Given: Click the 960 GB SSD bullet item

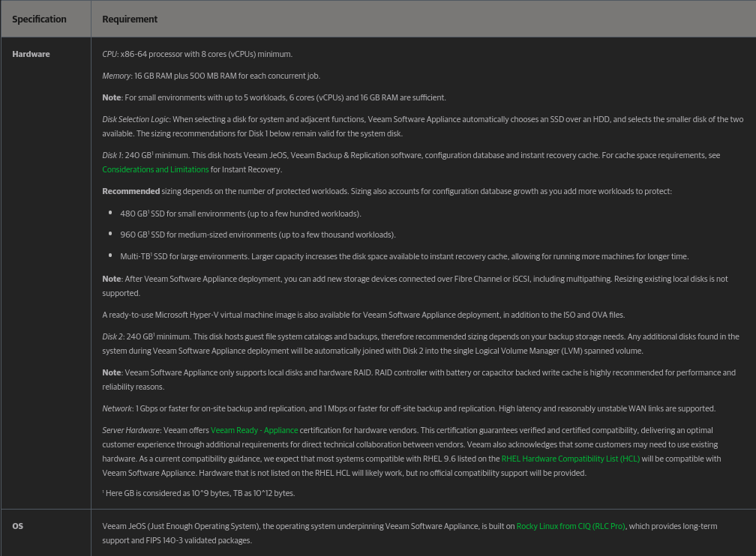Looking at the screenshot, I should (258, 235).
